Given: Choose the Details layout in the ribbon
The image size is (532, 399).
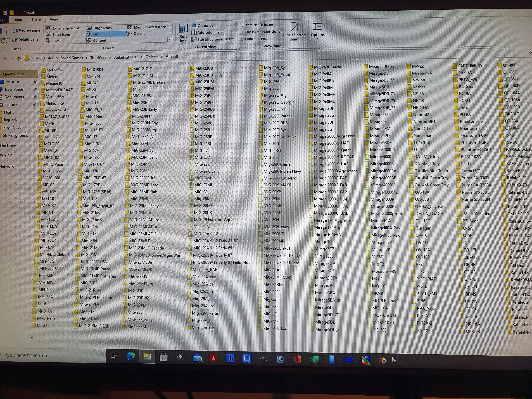Looking at the screenshot, I should point(136,34).
